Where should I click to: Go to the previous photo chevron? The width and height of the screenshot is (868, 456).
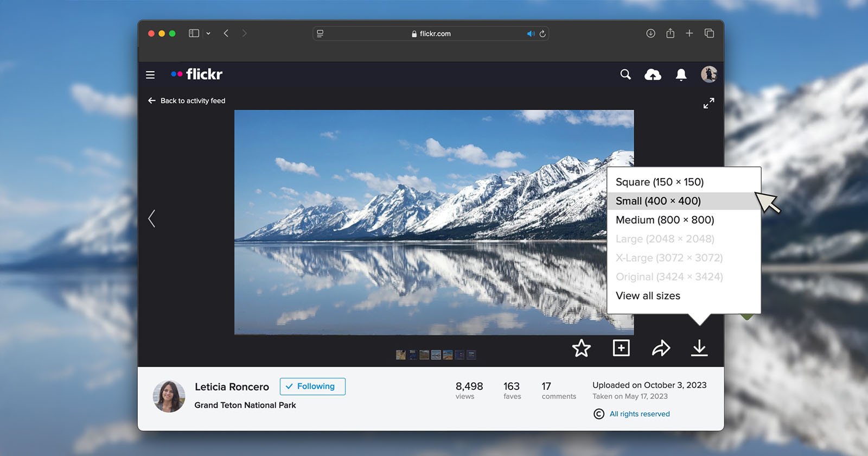pos(152,219)
